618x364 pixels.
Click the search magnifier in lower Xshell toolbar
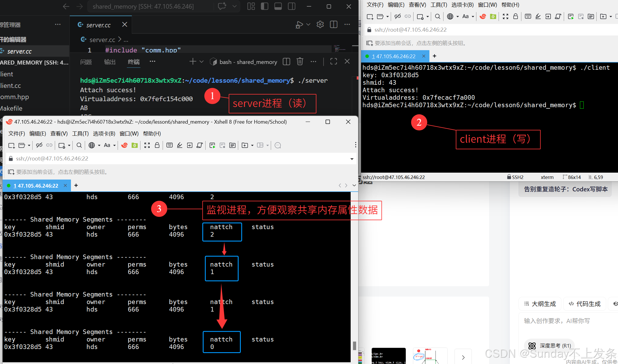coord(79,146)
